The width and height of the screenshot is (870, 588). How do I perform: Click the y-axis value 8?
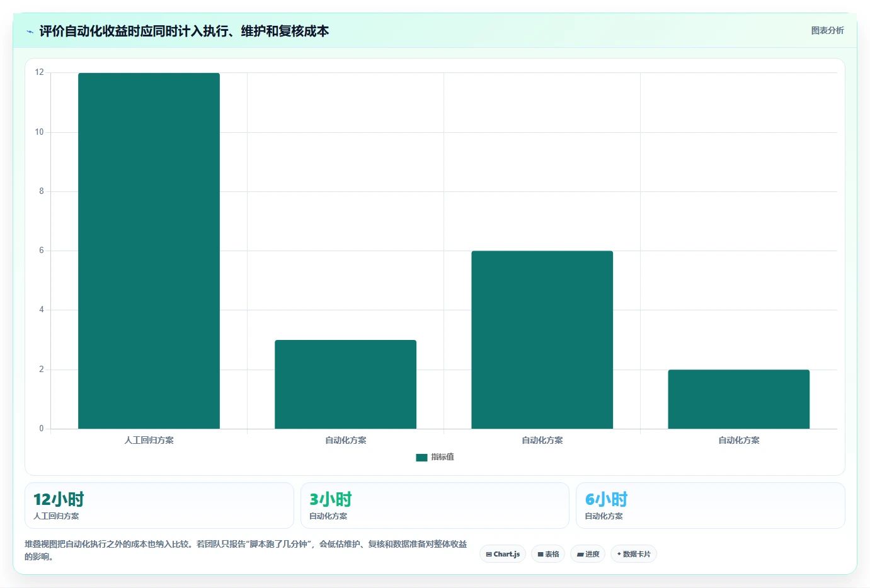pyautogui.click(x=42, y=191)
